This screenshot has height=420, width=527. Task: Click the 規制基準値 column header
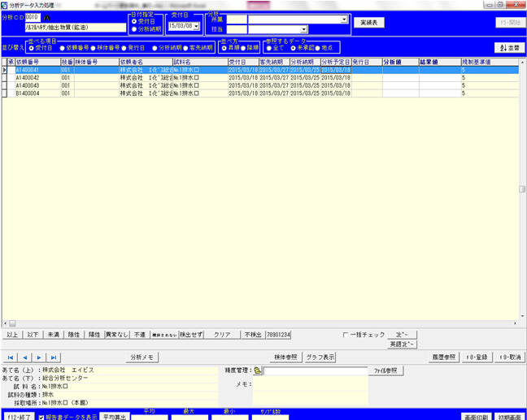click(490, 63)
